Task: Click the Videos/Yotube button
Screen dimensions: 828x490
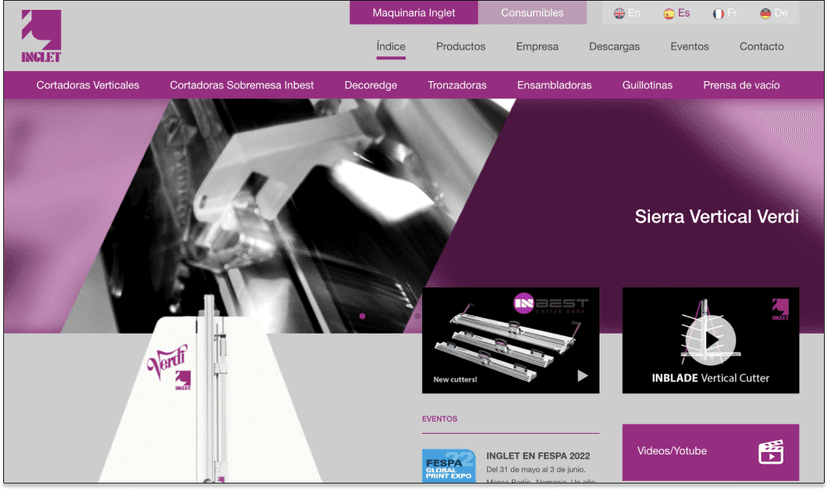Action: pos(711,452)
